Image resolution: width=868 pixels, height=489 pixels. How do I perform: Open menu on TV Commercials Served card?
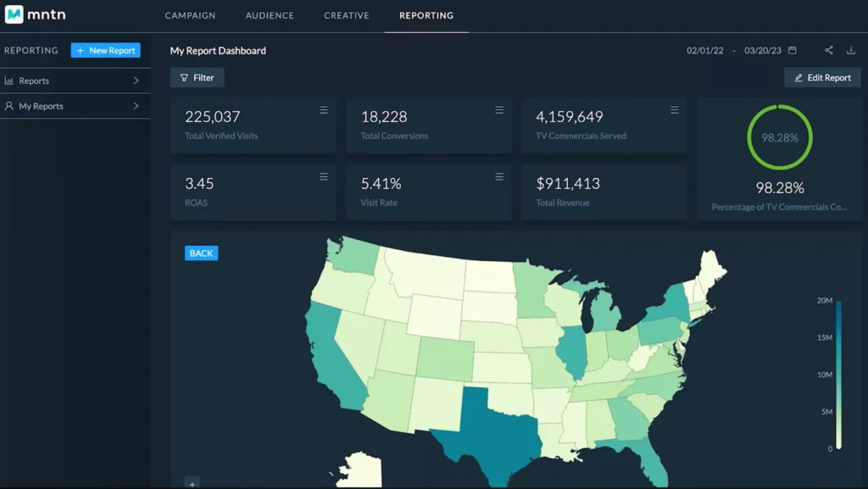tap(675, 110)
